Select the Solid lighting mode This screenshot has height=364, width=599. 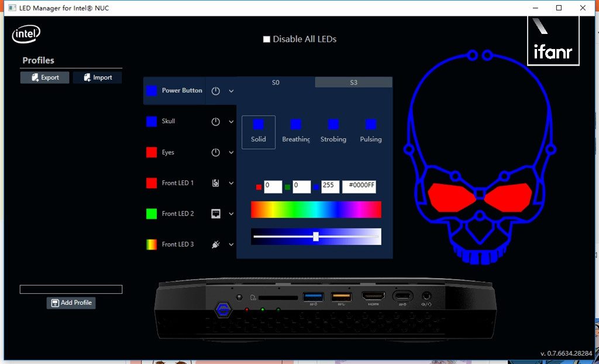(x=259, y=131)
